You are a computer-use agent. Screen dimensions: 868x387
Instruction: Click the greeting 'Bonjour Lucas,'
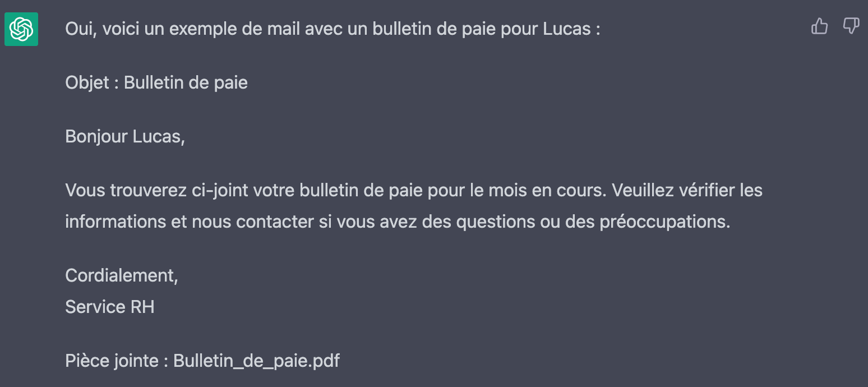(x=125, y=137)
